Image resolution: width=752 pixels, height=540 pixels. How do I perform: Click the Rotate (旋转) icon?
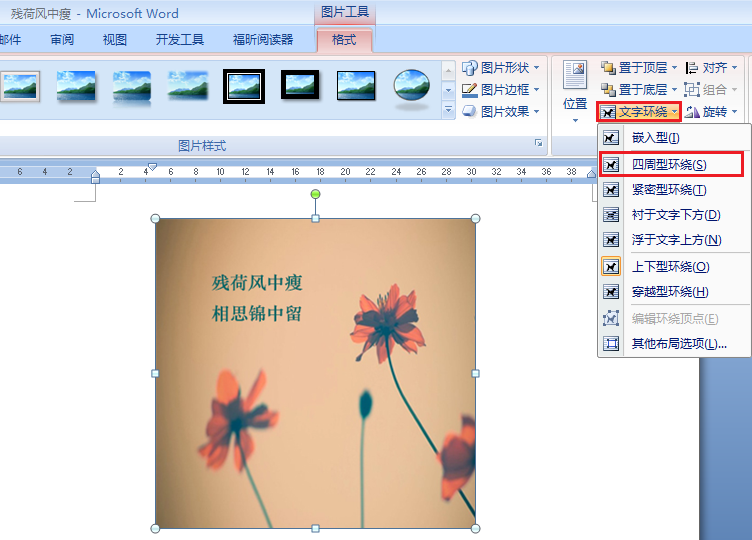[692, 112]
